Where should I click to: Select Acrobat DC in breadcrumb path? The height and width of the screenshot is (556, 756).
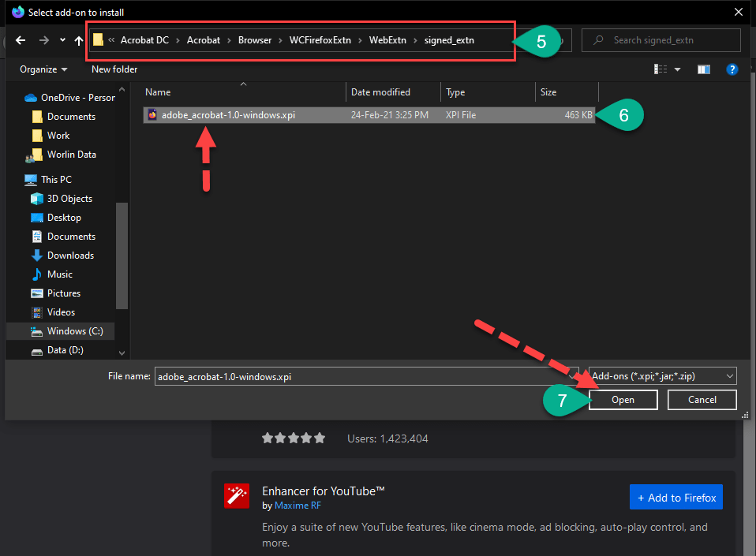coord(144,40)
